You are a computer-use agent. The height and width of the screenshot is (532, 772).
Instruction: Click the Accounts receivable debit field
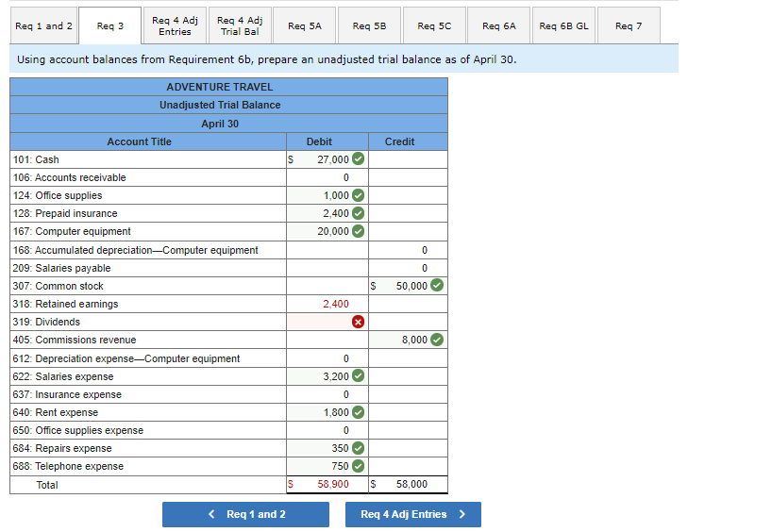(327, 177)
